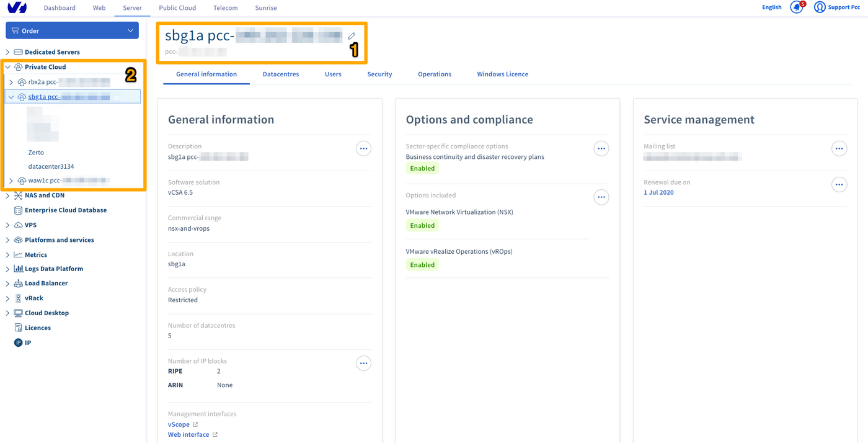
Task: Switch to the Datacentres tab
Action: tap(280, 74)
